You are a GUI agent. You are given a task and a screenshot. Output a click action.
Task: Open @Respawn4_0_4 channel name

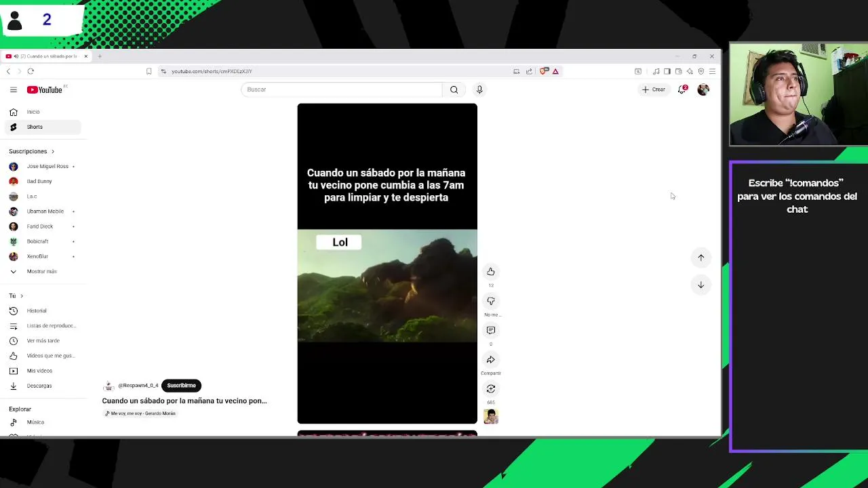point(138,386)
